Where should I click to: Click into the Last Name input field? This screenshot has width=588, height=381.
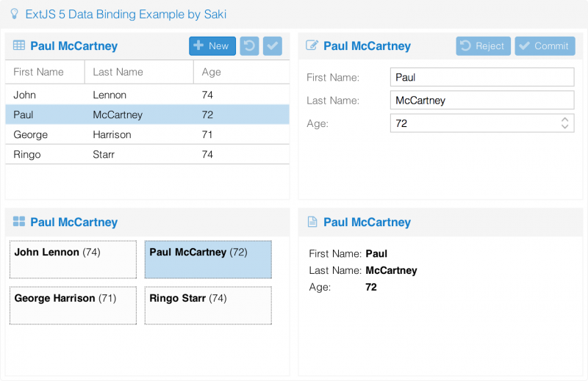point(482,100)
